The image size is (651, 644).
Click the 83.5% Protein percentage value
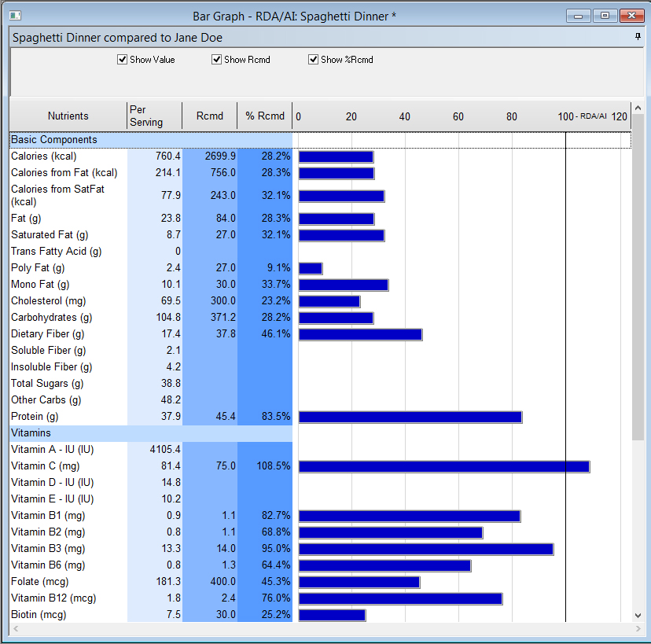click(276, 417)
